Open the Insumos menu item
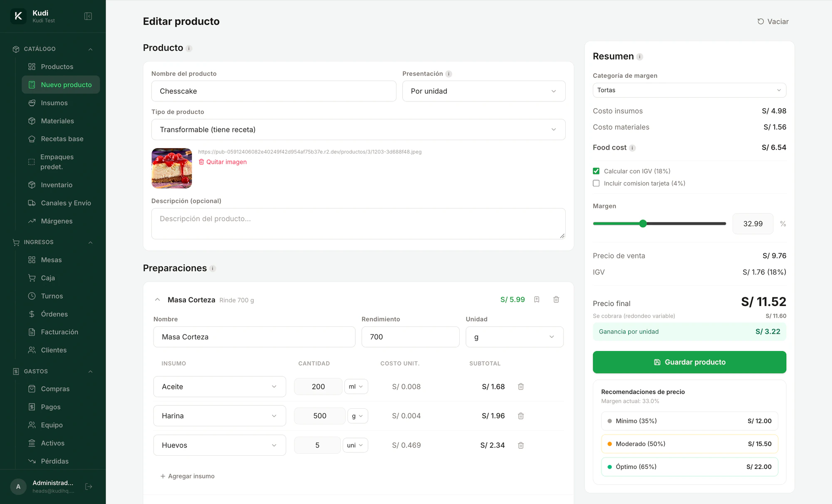The width and height of the screenshot is (832, 504). (61, 103)
